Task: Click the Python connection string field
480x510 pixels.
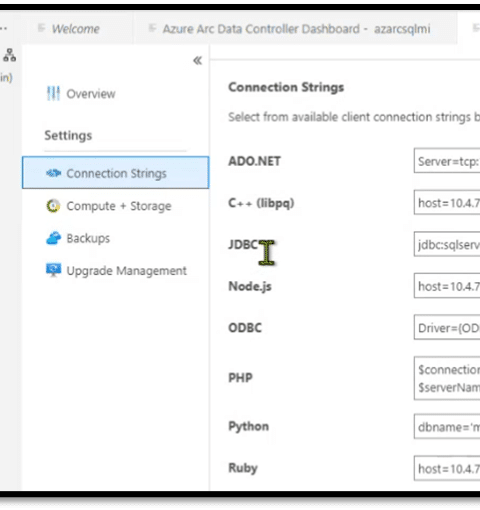Action: pos(447,427)
